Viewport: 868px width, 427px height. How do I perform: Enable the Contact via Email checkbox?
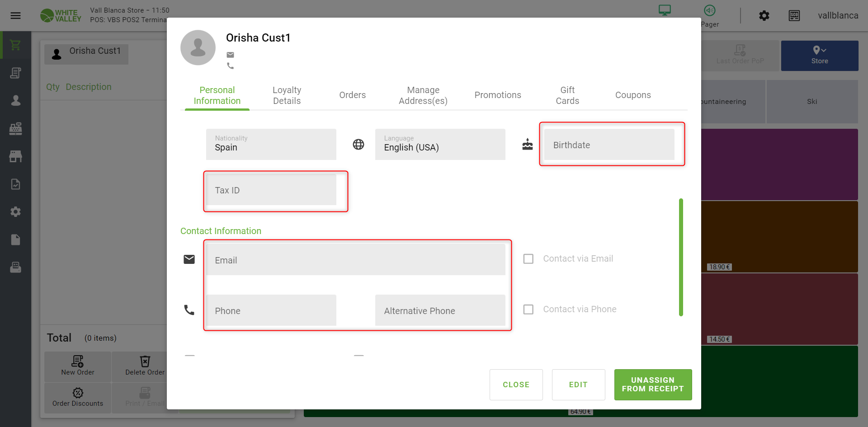[x=528, y=259]
